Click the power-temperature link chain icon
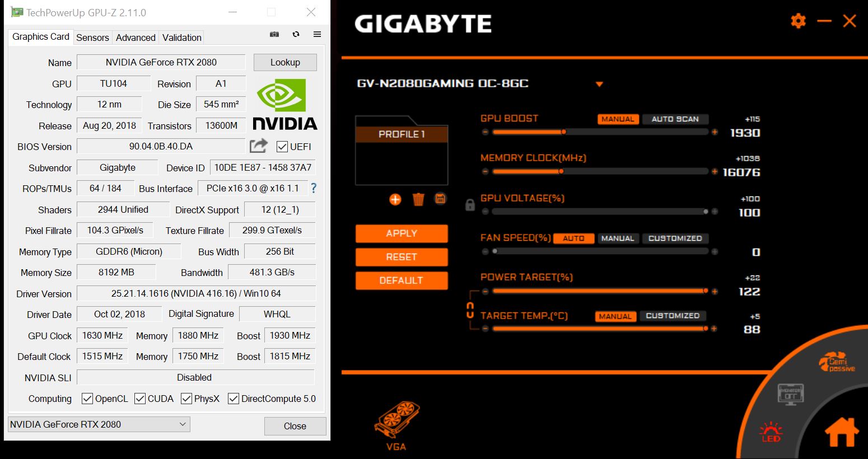Image resolution: width=868 pixels, height=459 pixels. tap(470, 310)
